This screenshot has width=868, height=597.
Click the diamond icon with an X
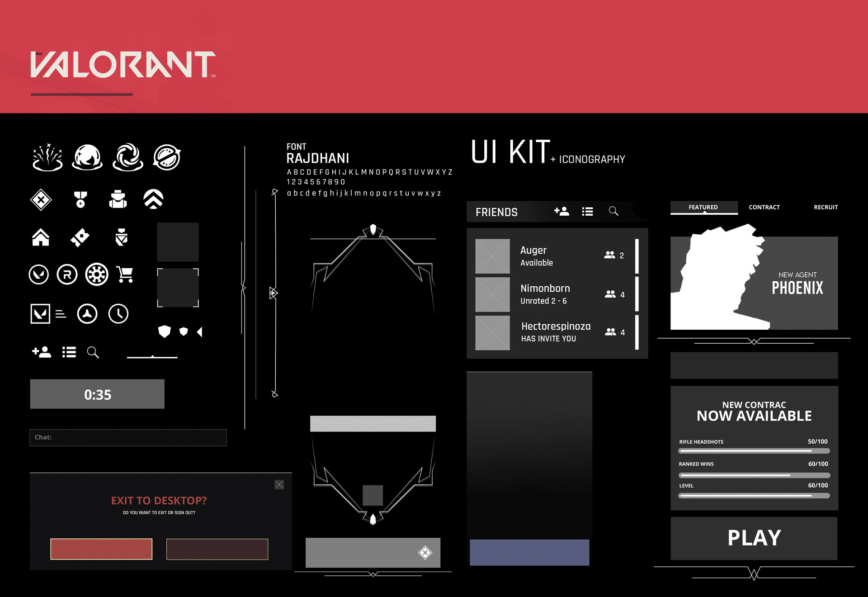point(41,199)
